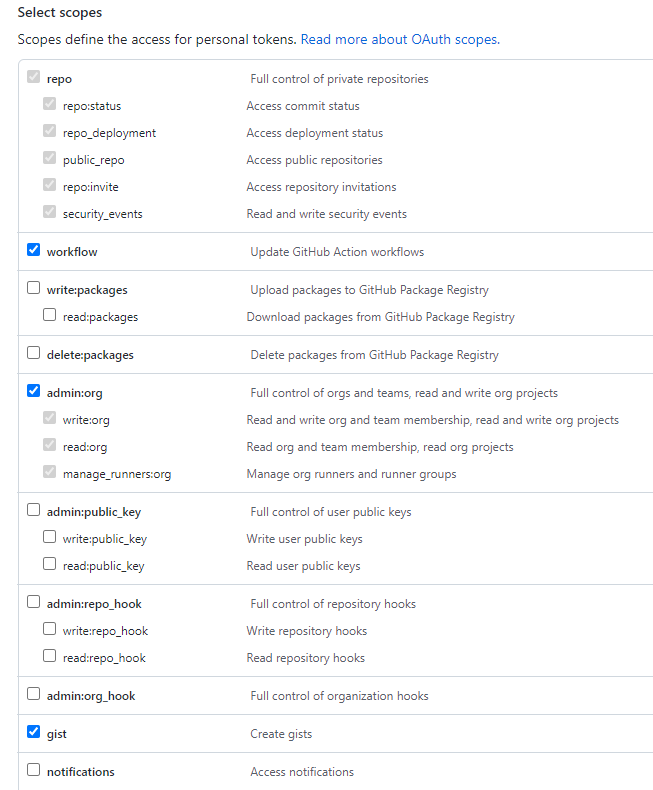Click the 'notifications' scope label
Screen dimensions: 653x790
tap(81, 772)
